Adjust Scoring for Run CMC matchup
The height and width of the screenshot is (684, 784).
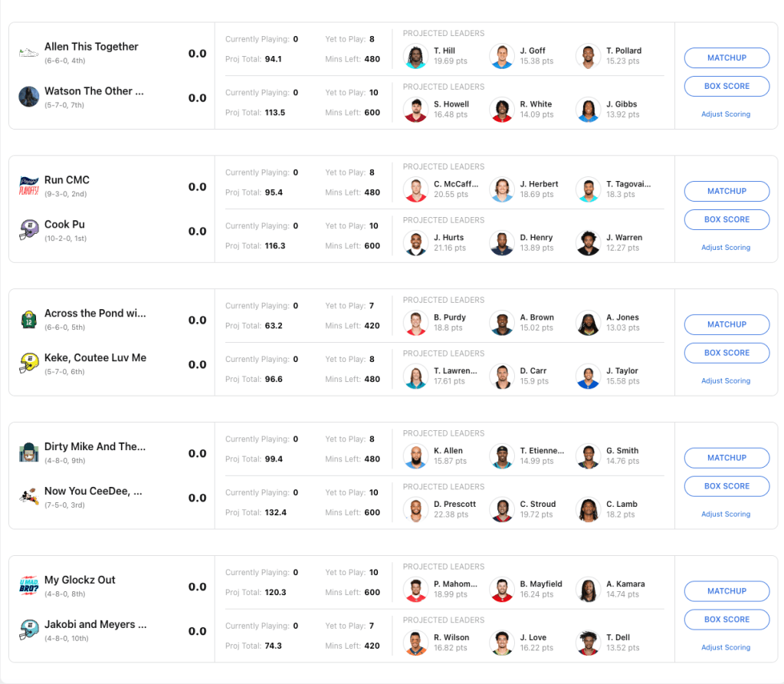click(x=726, y=248)
